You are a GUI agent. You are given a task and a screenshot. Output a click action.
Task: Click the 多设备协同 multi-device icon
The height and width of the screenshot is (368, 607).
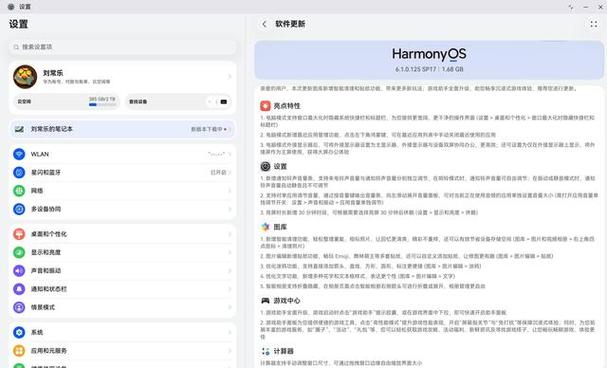pyautogui.click(x=19, y=209)
